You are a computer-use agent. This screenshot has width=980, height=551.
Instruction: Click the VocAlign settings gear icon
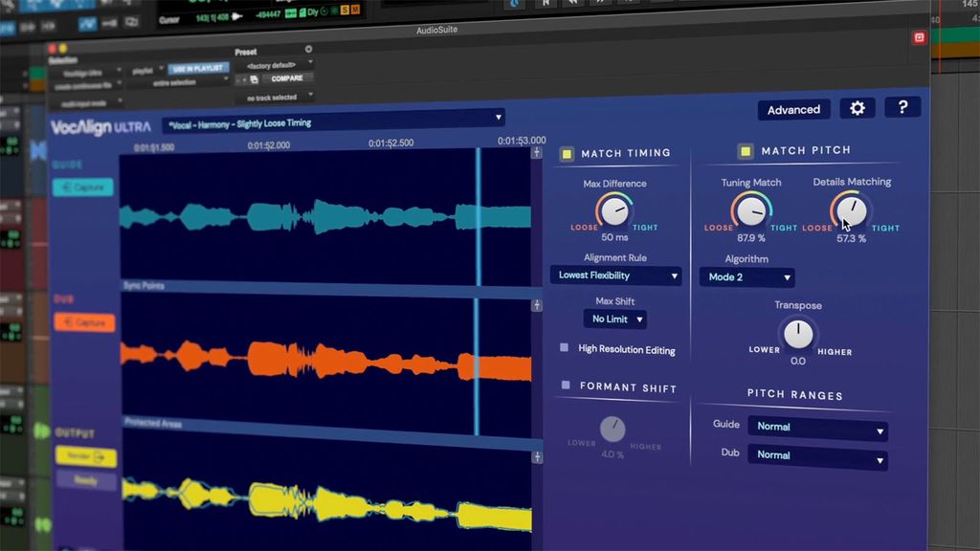857,108
